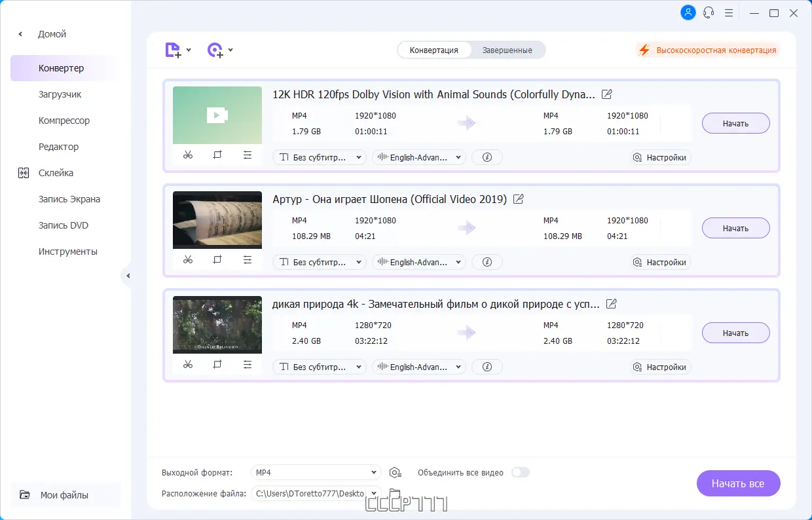Expand the disc import dropdown arrow
The height and width of the screenshot is (520, 812).
(x=231, y=50)
